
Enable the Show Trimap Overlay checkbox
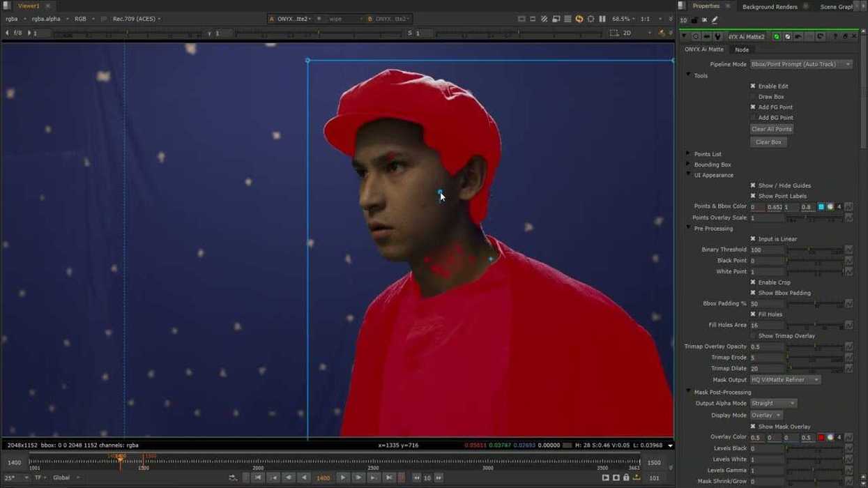753,336
